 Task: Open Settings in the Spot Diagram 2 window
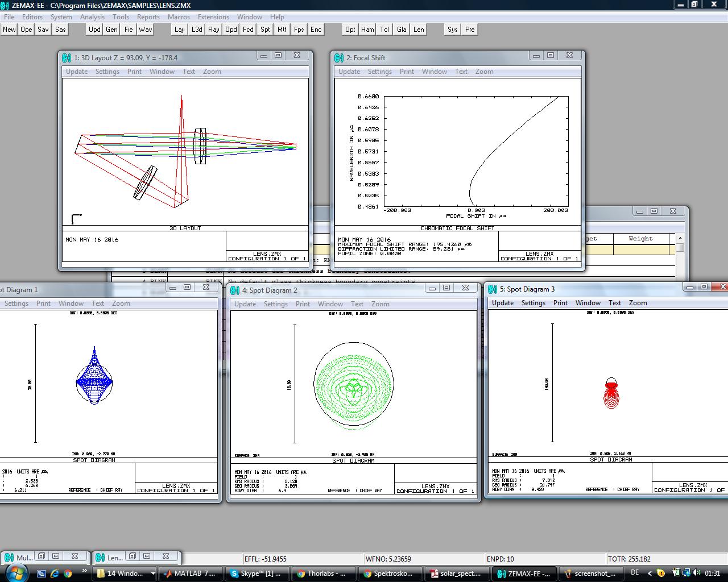tap(276, 304)
